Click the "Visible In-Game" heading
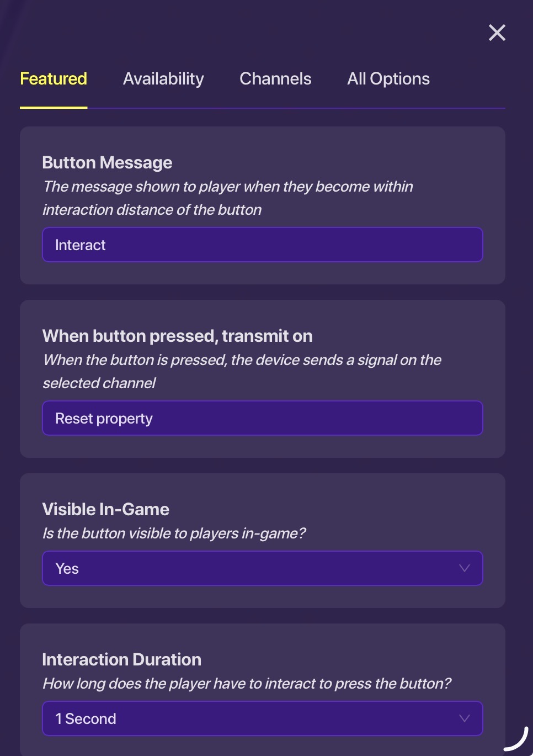The height and width of the screenshot is (756, 533). 105,510
